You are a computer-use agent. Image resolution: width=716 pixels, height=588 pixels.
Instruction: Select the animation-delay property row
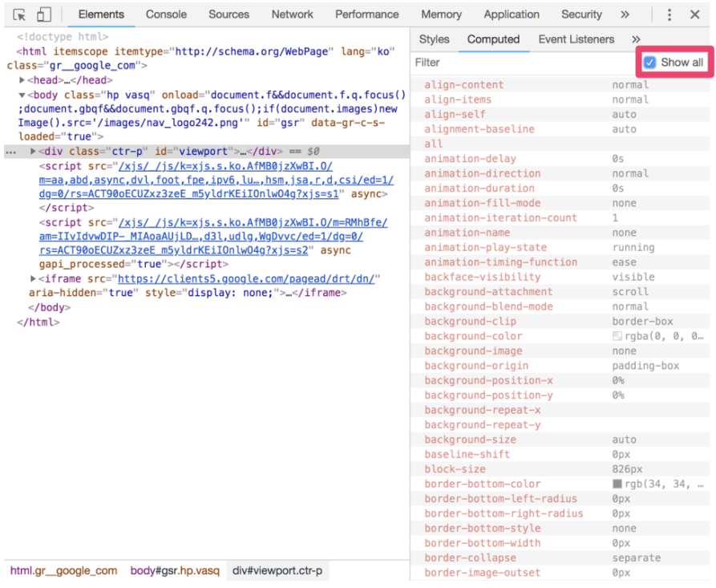pyautogui.click(x=560, y=159)
